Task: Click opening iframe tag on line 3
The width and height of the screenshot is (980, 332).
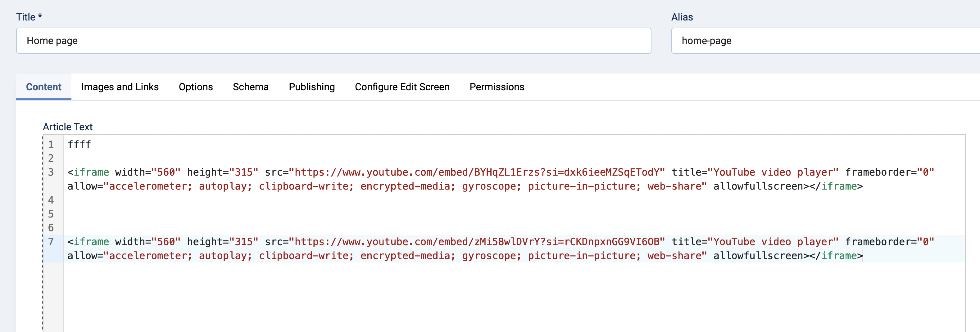Action: coord(88,173)
